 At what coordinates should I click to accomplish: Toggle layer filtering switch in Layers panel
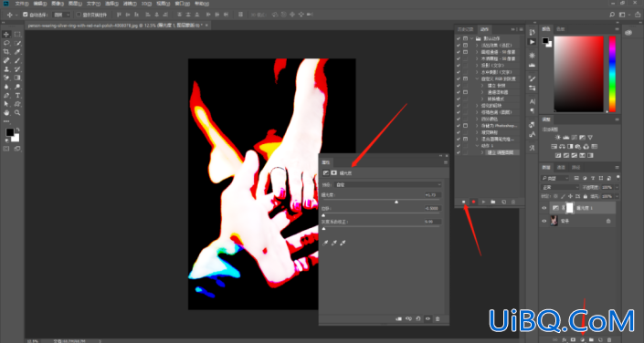(618, 177)
